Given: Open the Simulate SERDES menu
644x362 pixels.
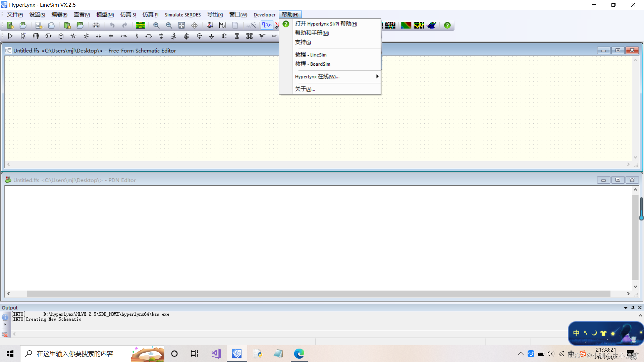Looking at the screenshot, I should [x=183, y=15].
